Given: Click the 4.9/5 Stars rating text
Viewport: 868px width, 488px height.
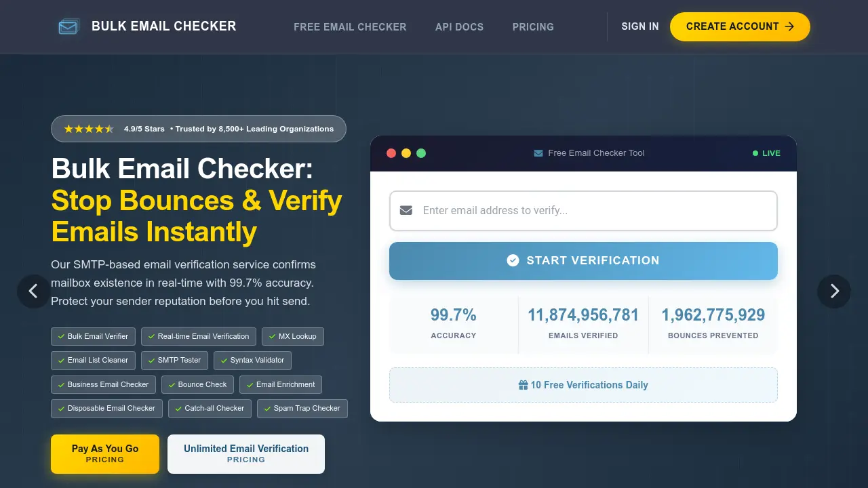Looking at the screenshot, I should tap(144, 129).
